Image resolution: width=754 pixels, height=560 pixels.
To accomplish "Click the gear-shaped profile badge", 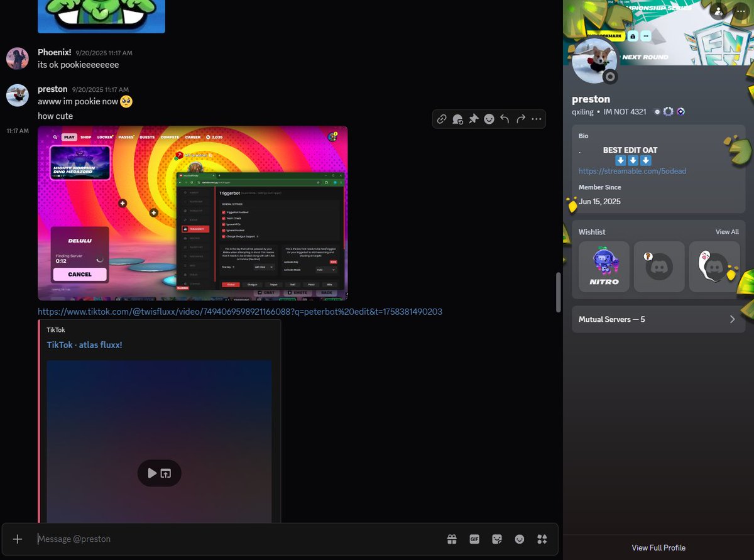I will pyautogui.click(x=669, y=112).
